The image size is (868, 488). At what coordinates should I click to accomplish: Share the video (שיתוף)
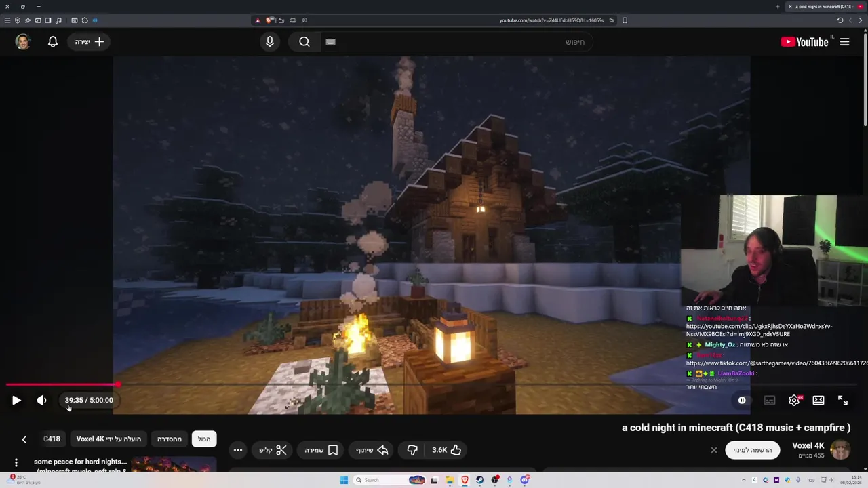point(372,450)
